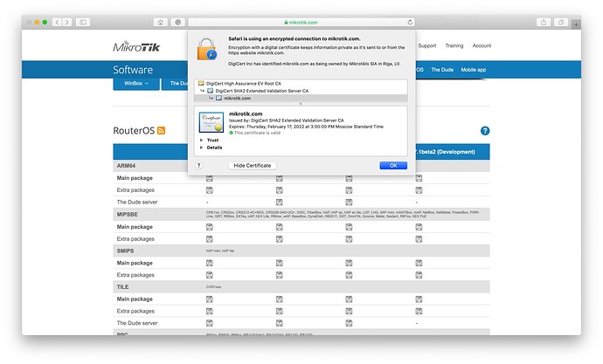Expand the Trust disclosure triangle
603x364 pixels.
pyautogui.click(x=201, y=141)
